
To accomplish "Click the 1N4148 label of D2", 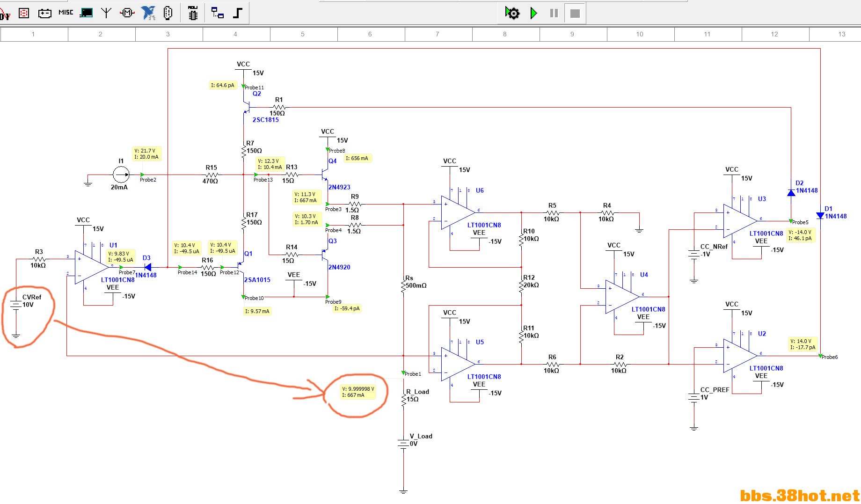I will (x=807, y=190).
